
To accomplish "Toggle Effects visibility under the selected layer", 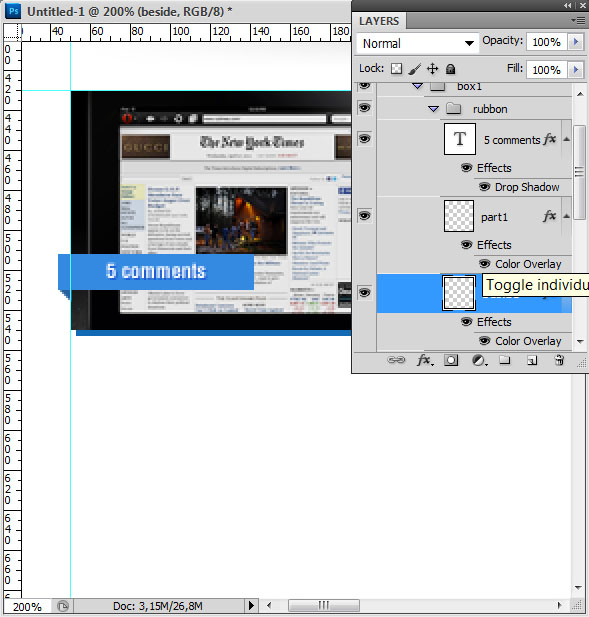I will [x=466, y=322].
